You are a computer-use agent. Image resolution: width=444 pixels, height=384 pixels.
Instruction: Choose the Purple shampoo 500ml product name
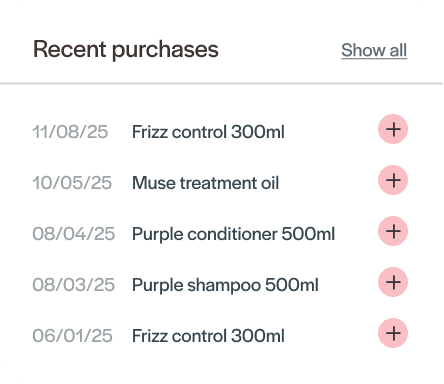coord(225,285)
